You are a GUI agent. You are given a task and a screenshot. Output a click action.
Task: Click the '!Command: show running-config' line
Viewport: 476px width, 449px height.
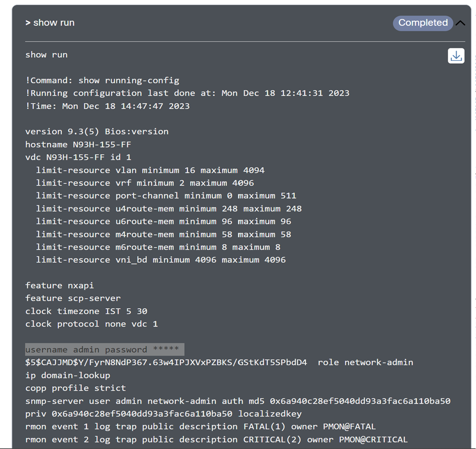tap(102, 80)
